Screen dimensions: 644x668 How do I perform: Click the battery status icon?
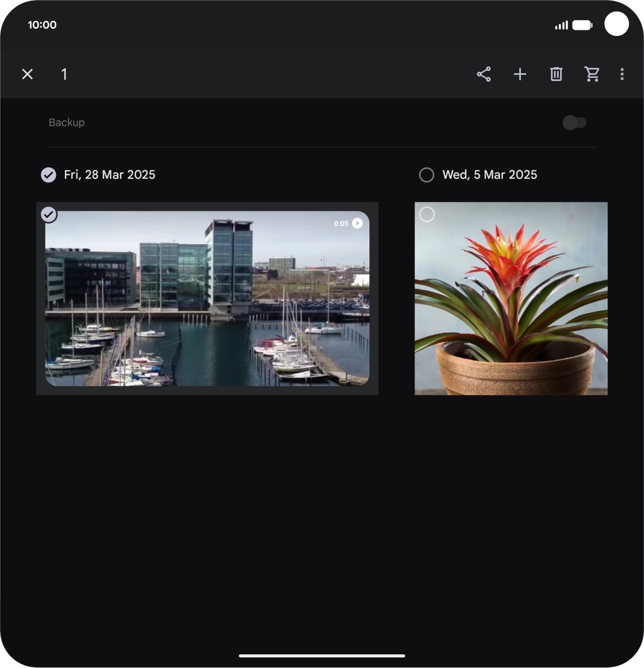pyautogui.click(x=582, y=25)
